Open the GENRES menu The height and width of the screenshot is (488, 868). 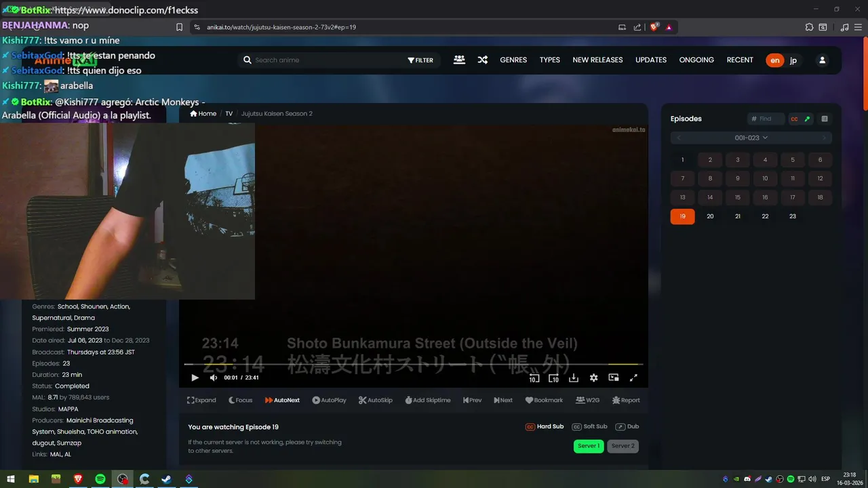coord(513,60)
